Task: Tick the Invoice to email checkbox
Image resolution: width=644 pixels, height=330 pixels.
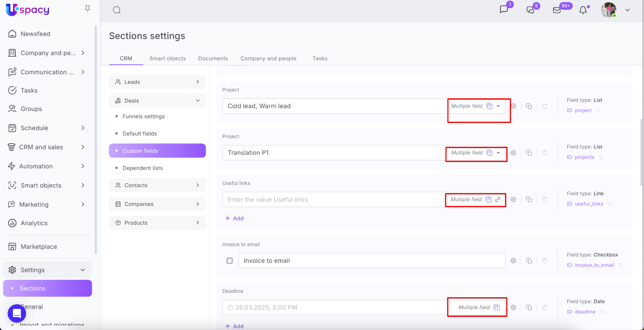Action: 230,261
